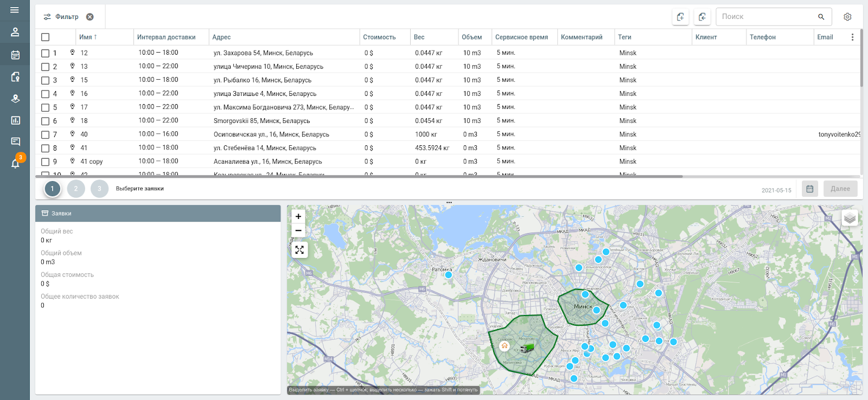The height and width of the screenshot is (400, 868).
Task: Go to step 2 in wizard
Action: (76, 189)
